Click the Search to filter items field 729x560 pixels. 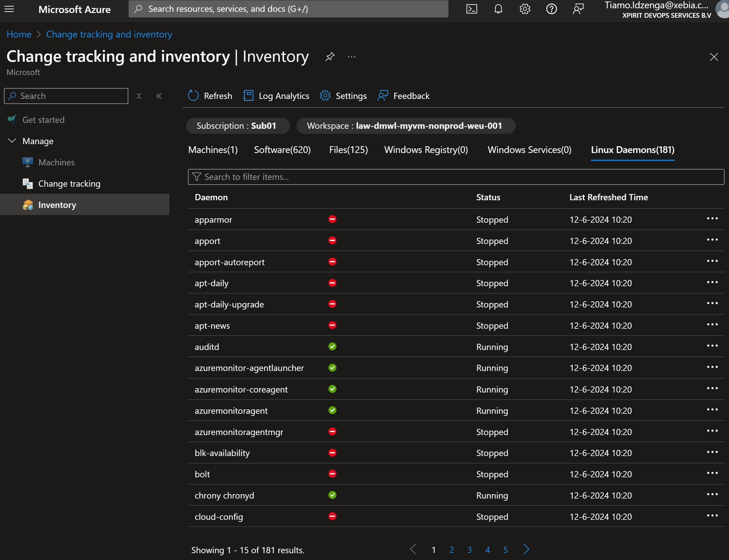tap(456, 177)
